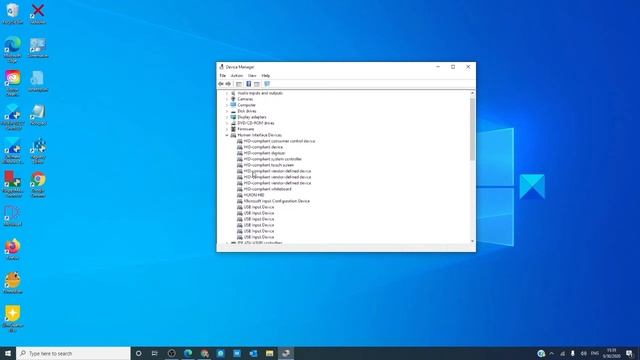Open Task View from the taskbar
This screenshot has height=360, width=640.
(x=155, y=353)
